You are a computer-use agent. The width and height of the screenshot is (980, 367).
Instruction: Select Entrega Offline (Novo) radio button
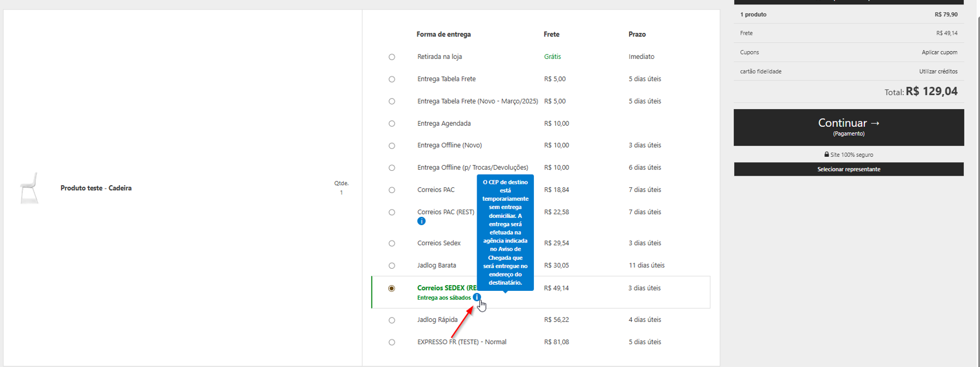click(x=392, y=146)
